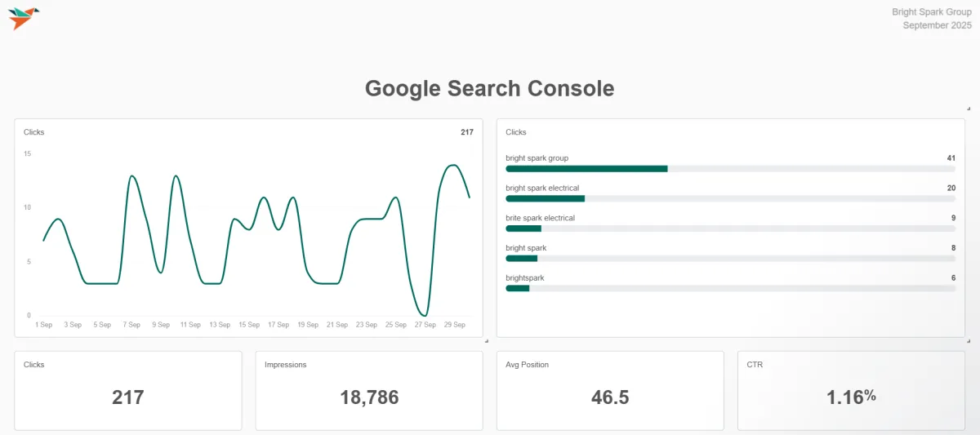Screen dimensions: 980x435
Task: Click the count 41 next to 'bright spark group'
Action: (951, 158)
